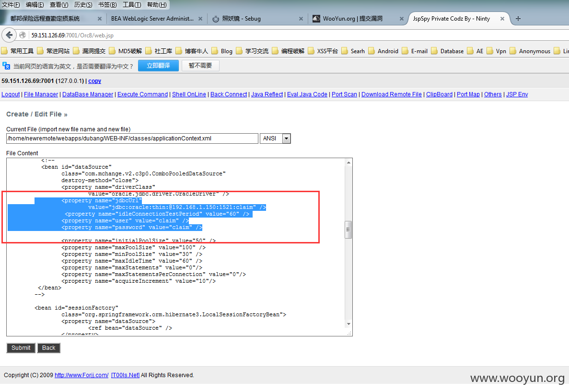
Task: Open the DataBase Manager link
Action: (x=88, y=94)
